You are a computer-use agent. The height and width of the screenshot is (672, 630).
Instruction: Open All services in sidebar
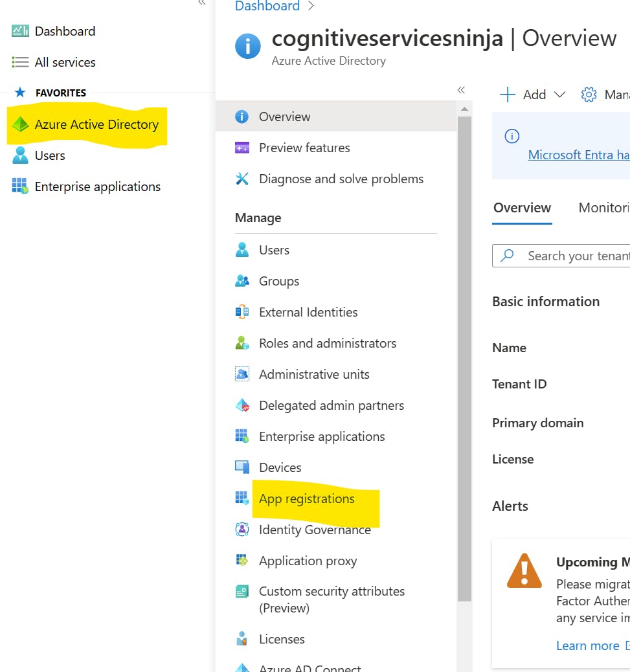[x=65, y=62]
